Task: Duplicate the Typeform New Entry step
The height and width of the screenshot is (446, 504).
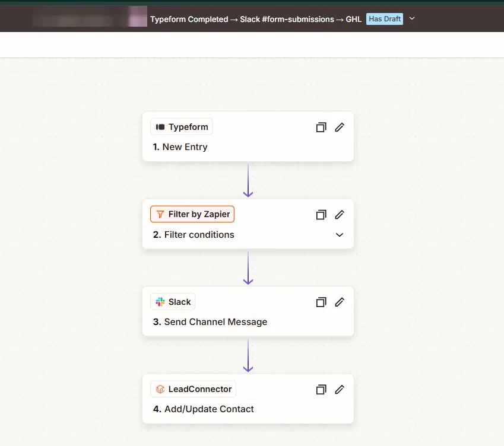Action: [x=321, y=127]
